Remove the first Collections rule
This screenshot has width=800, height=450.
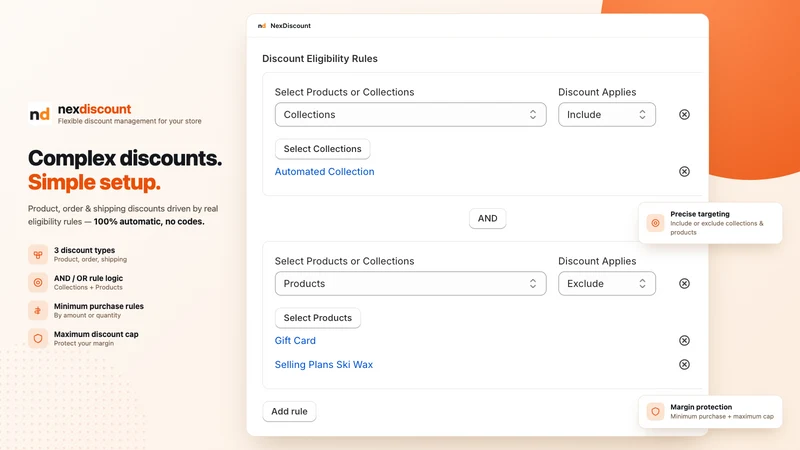point(684,114)
